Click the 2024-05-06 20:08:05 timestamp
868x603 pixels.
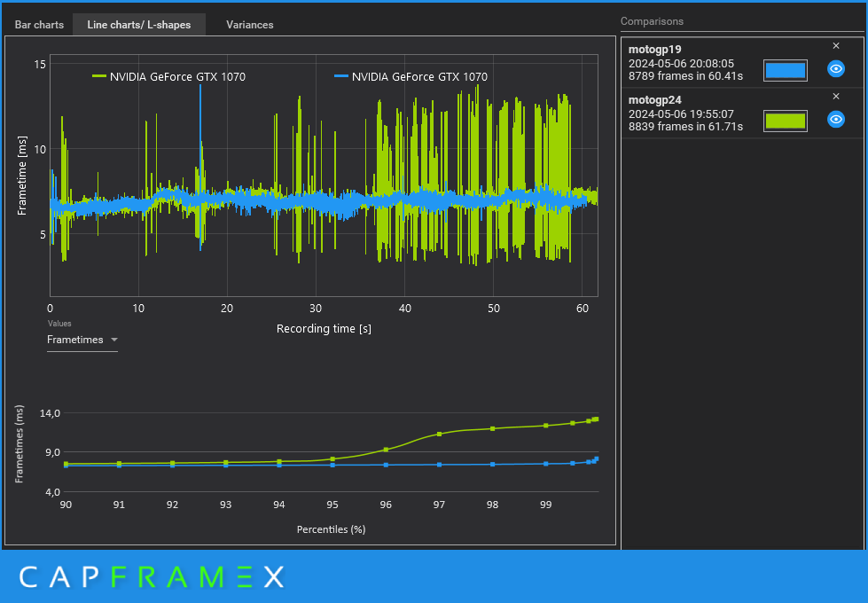tap(681, 64)
